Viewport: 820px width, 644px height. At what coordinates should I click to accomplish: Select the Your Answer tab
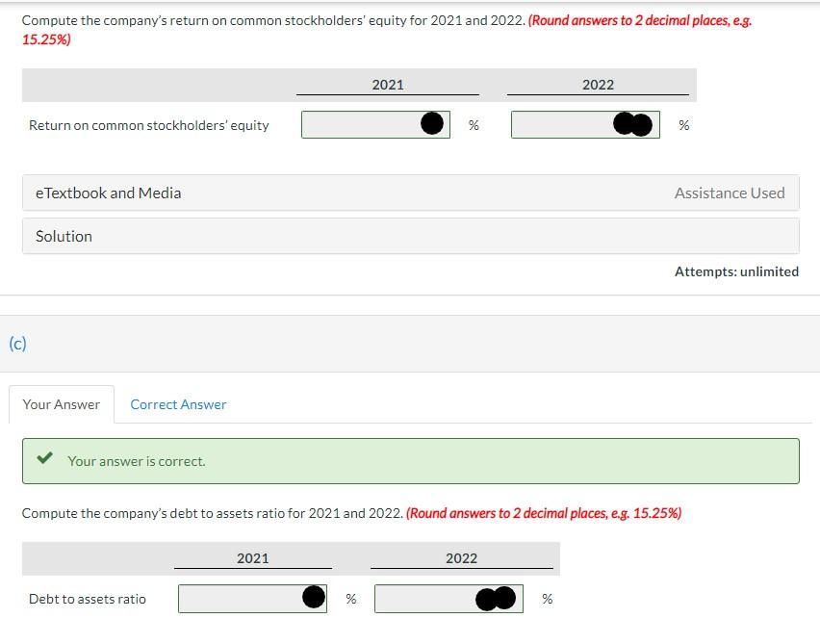point(61,403)
